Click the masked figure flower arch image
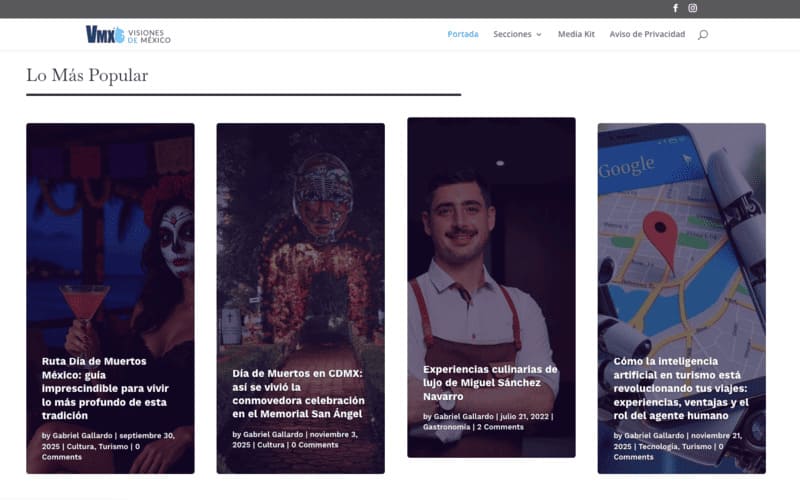 tap(300, 240)
